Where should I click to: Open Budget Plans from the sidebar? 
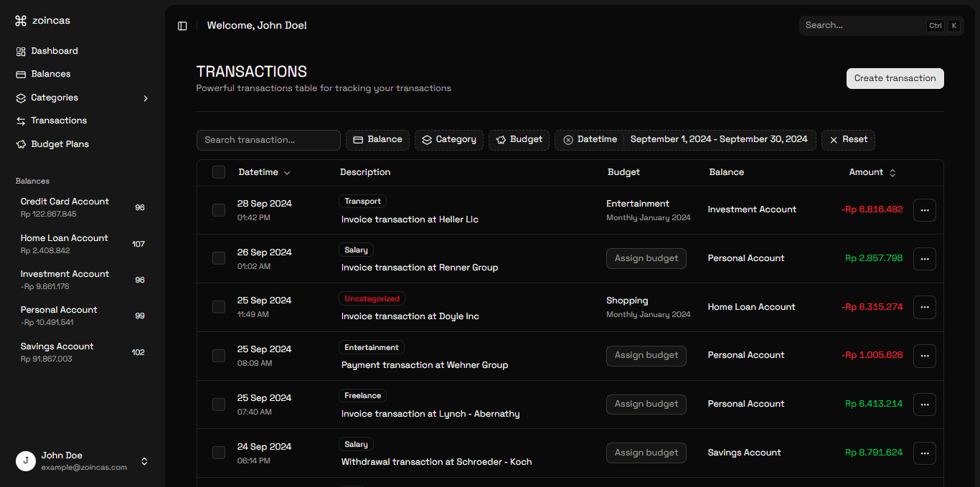60,144
